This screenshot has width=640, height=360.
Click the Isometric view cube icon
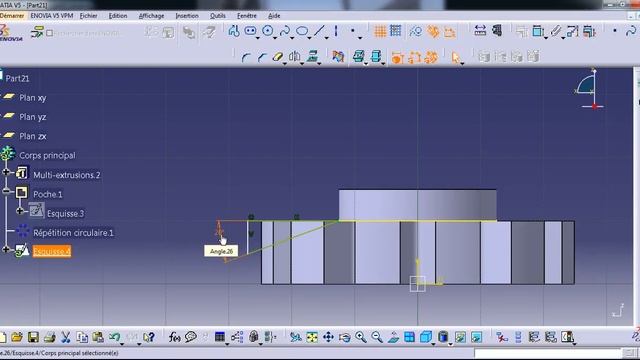pyautogui.click(x=426, y=337)
